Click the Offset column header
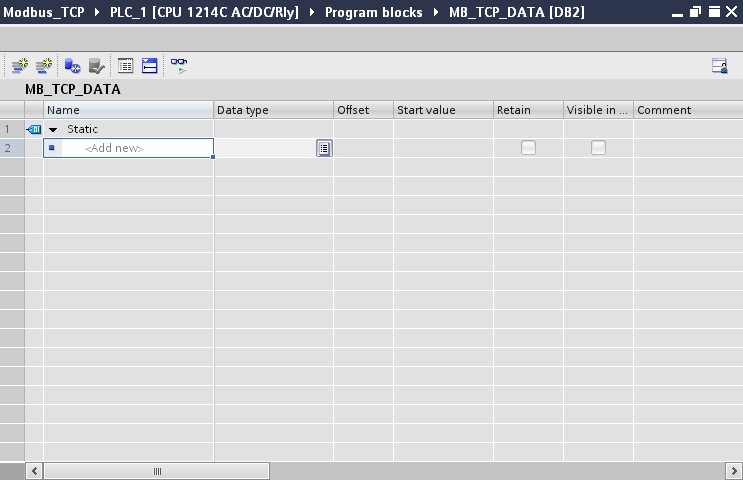The height and width of the screenshot is (480, 743). (x=363, y=110)
